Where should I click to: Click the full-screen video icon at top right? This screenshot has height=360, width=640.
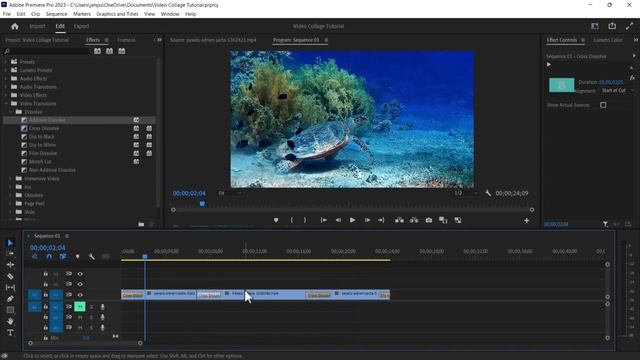pyautogui.click(x=629, y=26)
